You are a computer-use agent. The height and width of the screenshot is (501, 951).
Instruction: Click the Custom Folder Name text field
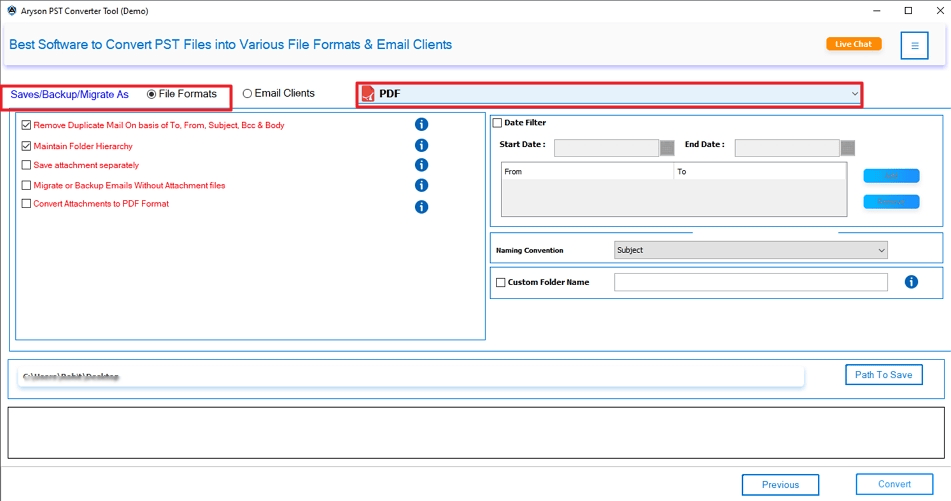coord(750,282)
